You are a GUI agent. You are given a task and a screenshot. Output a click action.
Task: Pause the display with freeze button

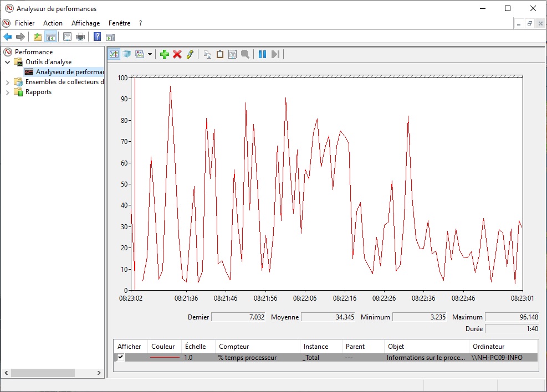click(262, 54)
